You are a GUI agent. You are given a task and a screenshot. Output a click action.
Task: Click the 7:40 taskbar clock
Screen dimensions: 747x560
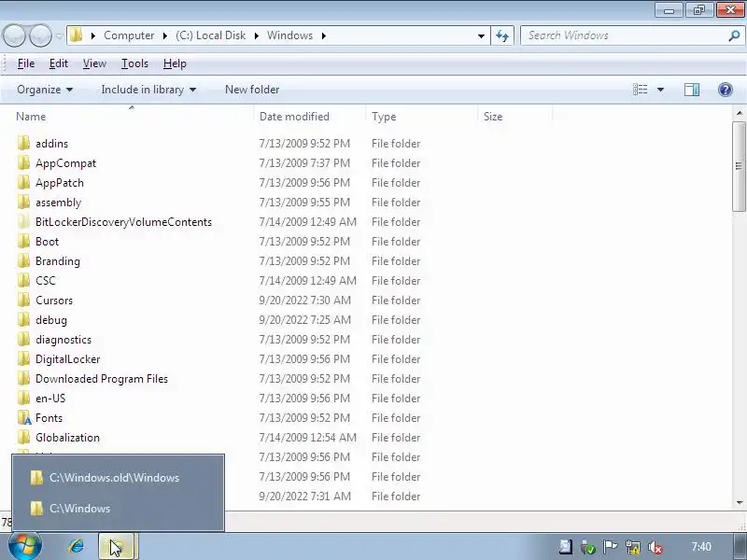(701, 547)
